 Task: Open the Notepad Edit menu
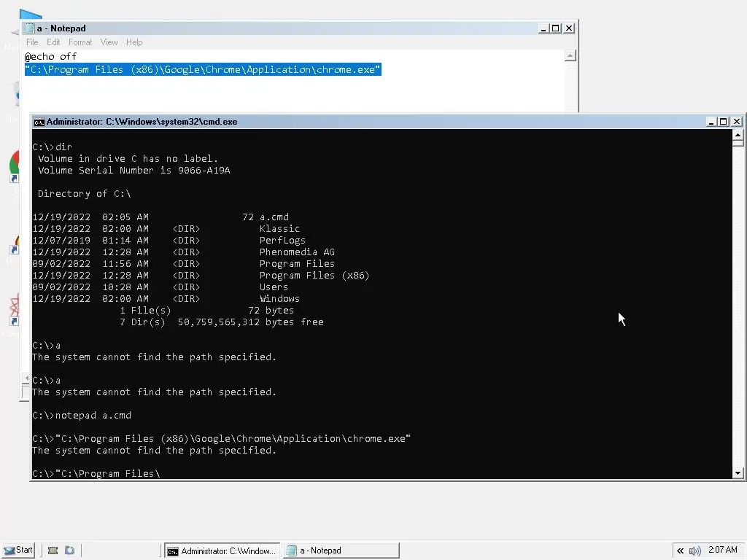click(x=53, y=42)
